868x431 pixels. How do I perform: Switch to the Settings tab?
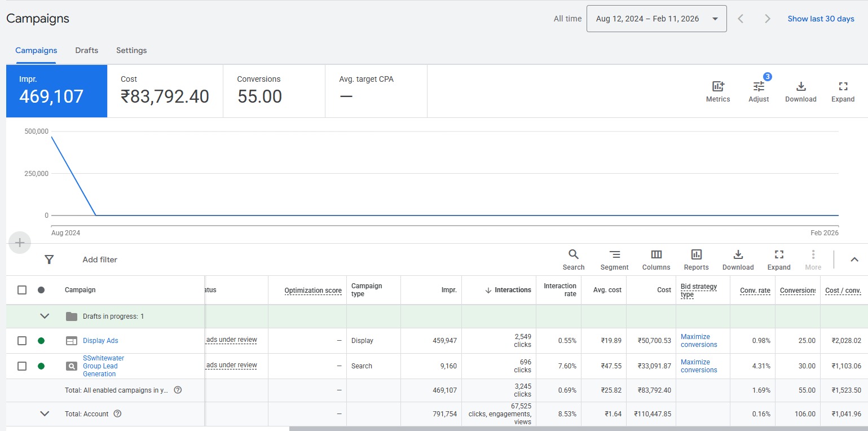tap(131, 50)
